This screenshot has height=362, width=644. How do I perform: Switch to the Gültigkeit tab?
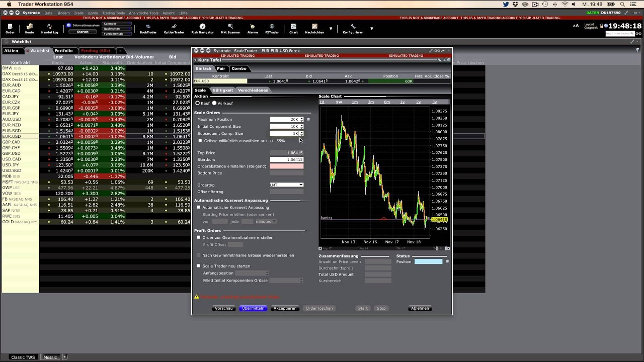pos(222,90)
